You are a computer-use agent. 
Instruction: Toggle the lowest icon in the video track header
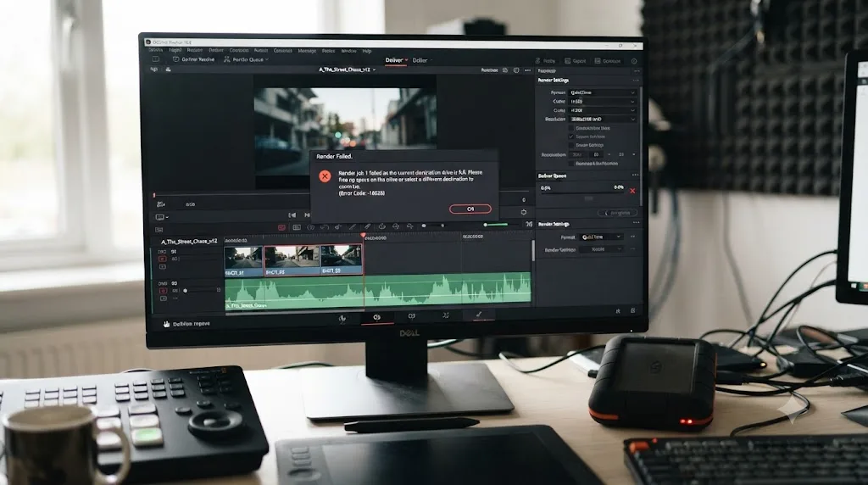[162, 267]
